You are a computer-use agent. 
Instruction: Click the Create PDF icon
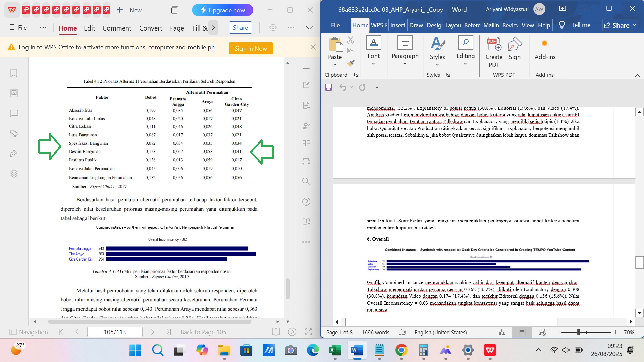[494, 44]
